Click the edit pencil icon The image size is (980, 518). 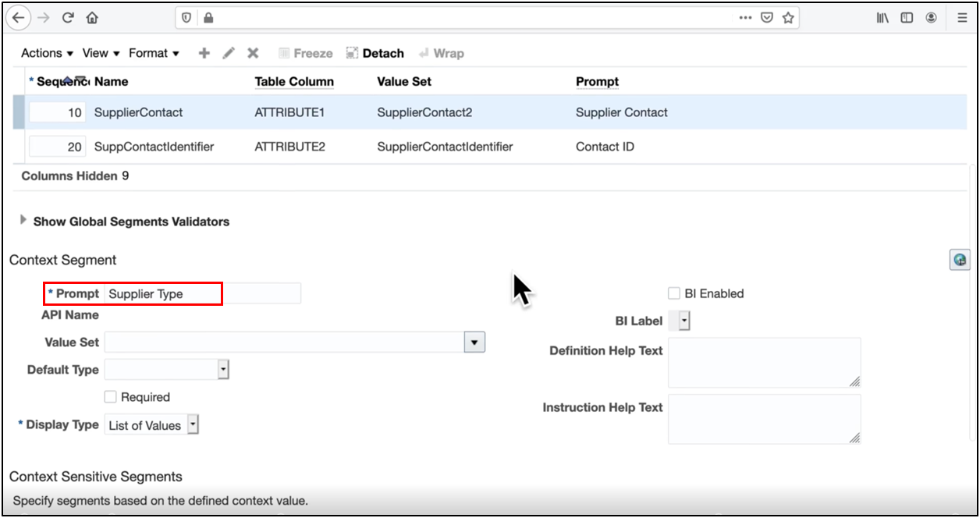(x=229, y=53)
